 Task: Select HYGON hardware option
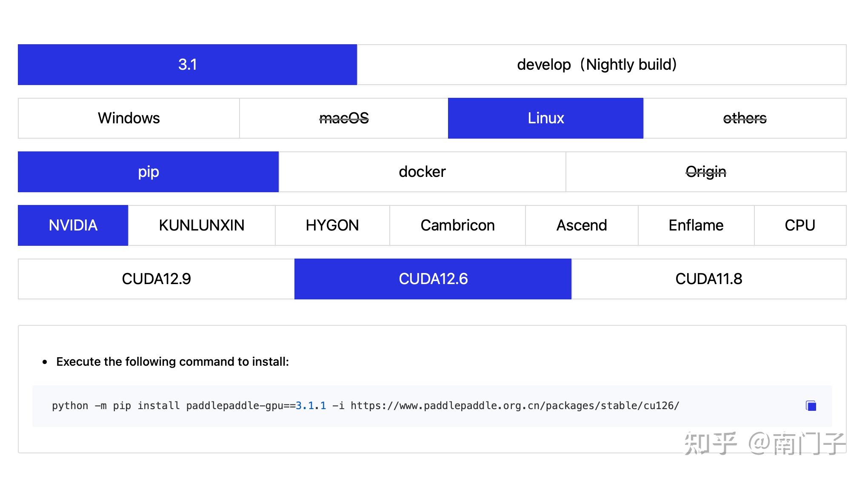[x=332, y=225]
